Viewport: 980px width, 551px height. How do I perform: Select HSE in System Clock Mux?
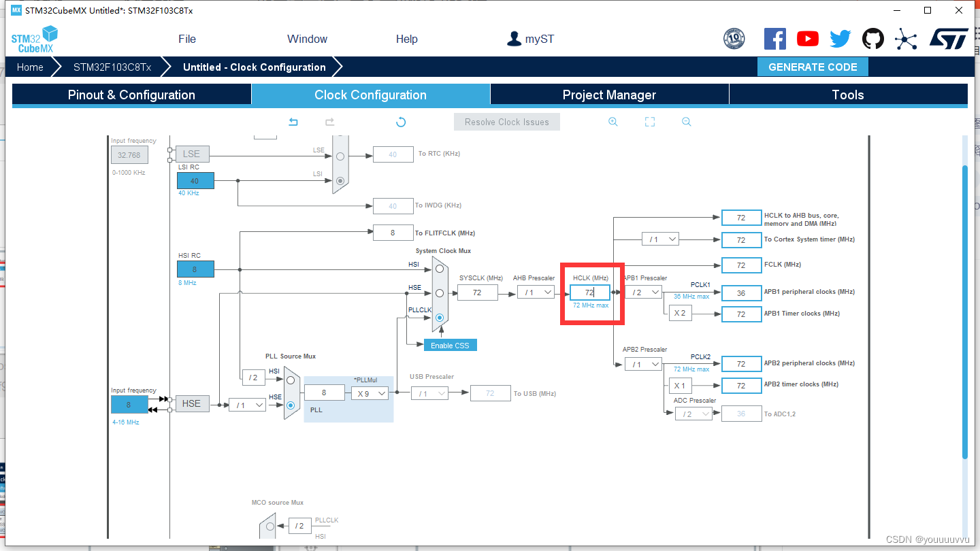pos(440,293)
